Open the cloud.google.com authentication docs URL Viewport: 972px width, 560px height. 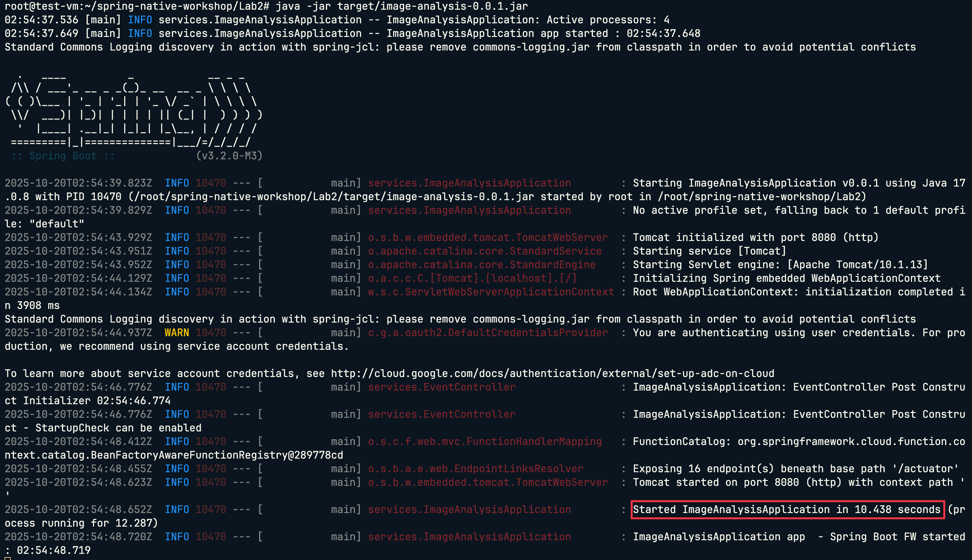point(552,373)
